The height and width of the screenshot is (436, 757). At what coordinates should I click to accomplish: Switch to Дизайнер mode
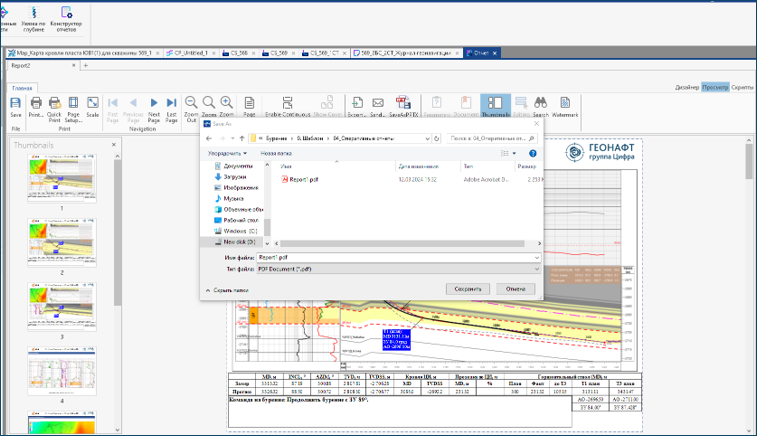tap(687, 87)
